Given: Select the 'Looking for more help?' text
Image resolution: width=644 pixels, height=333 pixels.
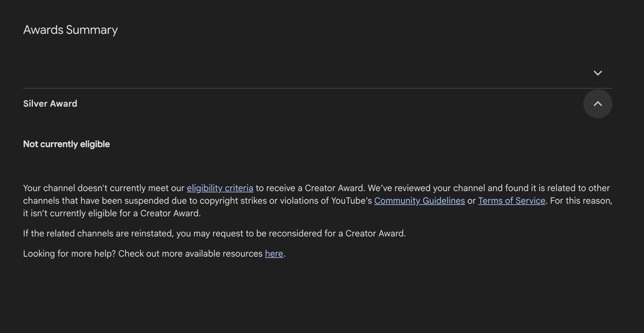Looking at the screenshot, I should [69, 254].
